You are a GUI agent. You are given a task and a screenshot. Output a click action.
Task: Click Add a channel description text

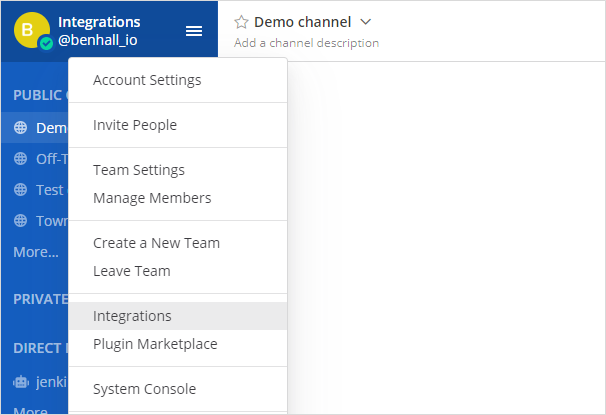306,43
